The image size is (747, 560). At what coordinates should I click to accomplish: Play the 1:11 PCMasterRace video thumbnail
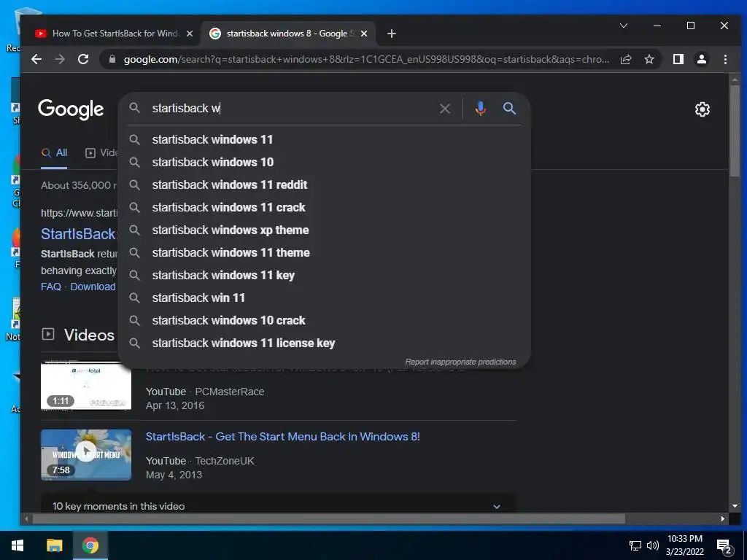(x=86, y=386)
